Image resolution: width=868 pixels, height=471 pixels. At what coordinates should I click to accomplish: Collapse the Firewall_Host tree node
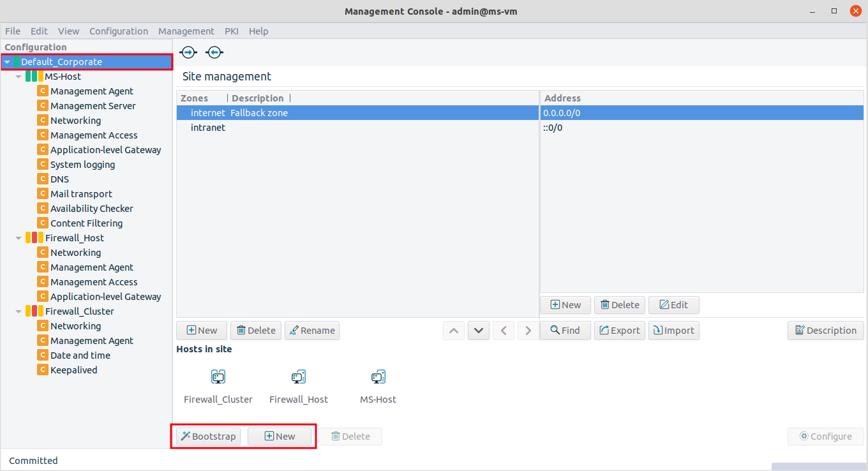(x=19, y=238)
